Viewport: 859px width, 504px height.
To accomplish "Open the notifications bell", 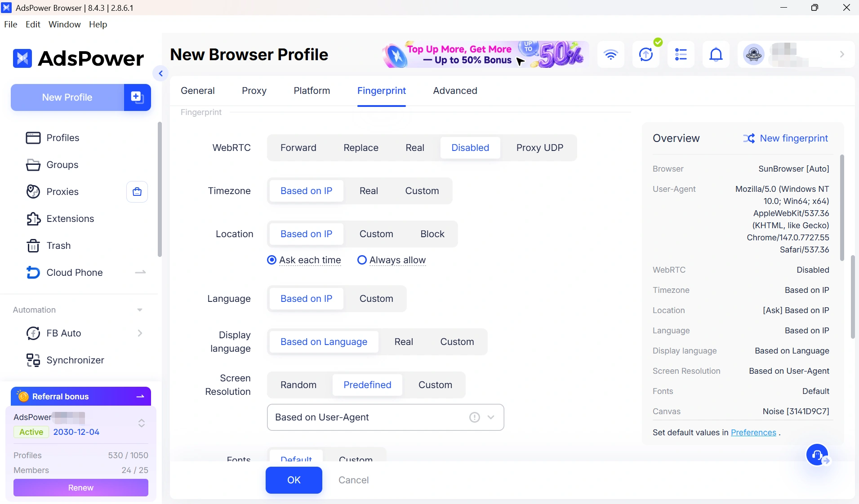I will (716, 54).
